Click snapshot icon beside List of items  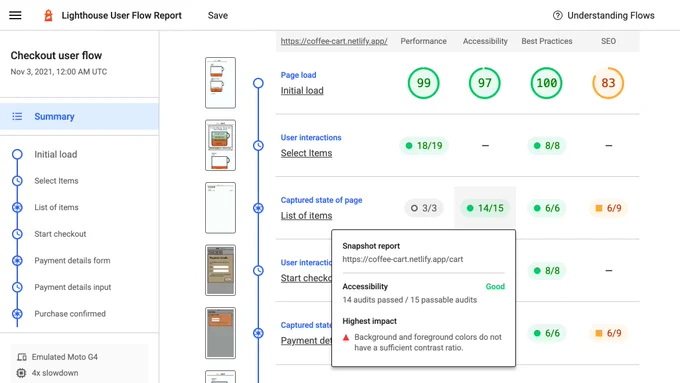point(17,207)
